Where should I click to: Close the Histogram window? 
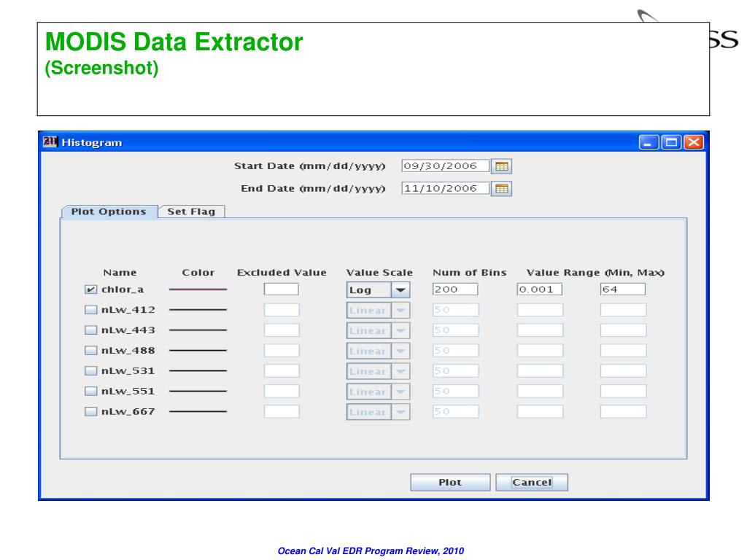point(694,142)
